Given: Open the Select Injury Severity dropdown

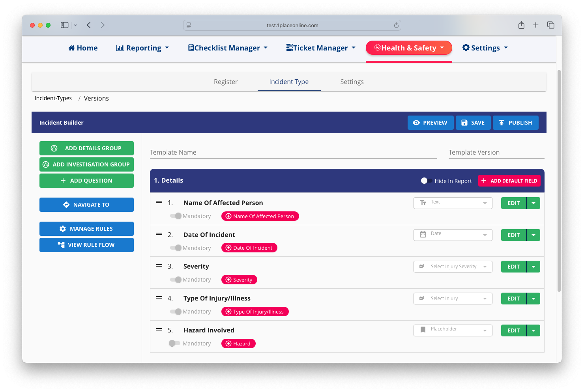Looking at the screenshot, I should 453,267.
